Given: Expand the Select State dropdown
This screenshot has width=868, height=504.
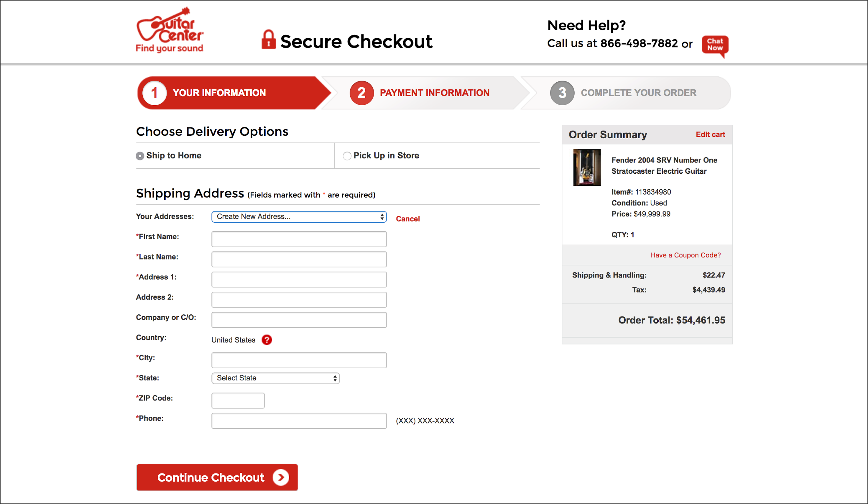Looking at the screenshot, I should tap(275, 378).
